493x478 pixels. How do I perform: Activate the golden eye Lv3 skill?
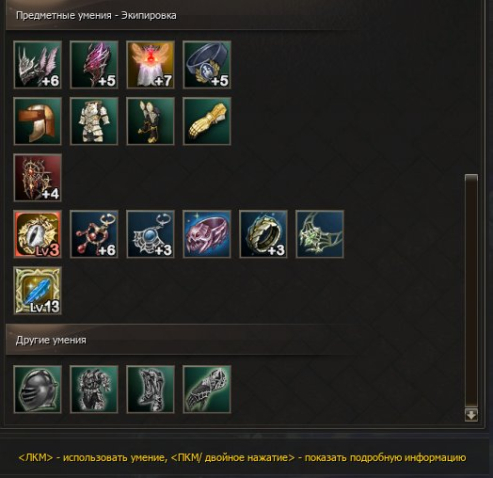pos(38,234)
